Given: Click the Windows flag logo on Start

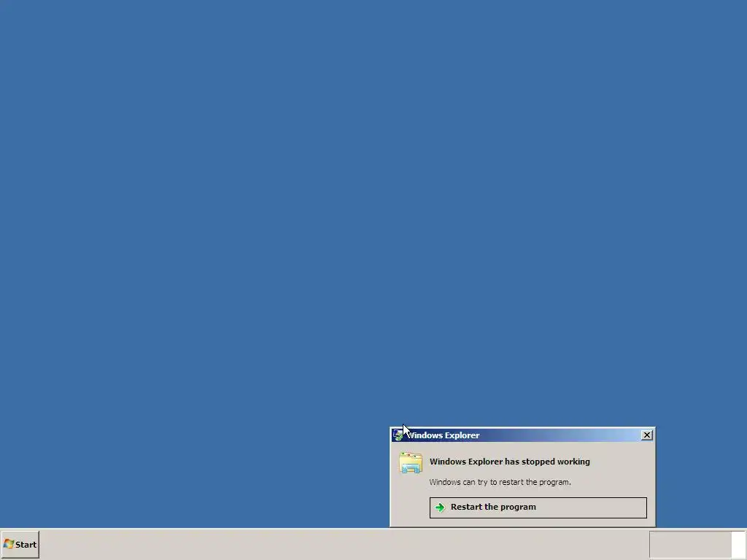Looking at the screenshot, I should point(9,544).
